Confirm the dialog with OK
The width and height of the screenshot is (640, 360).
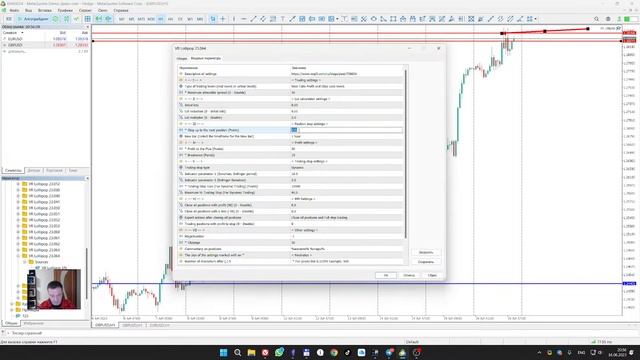click(386, 275)
